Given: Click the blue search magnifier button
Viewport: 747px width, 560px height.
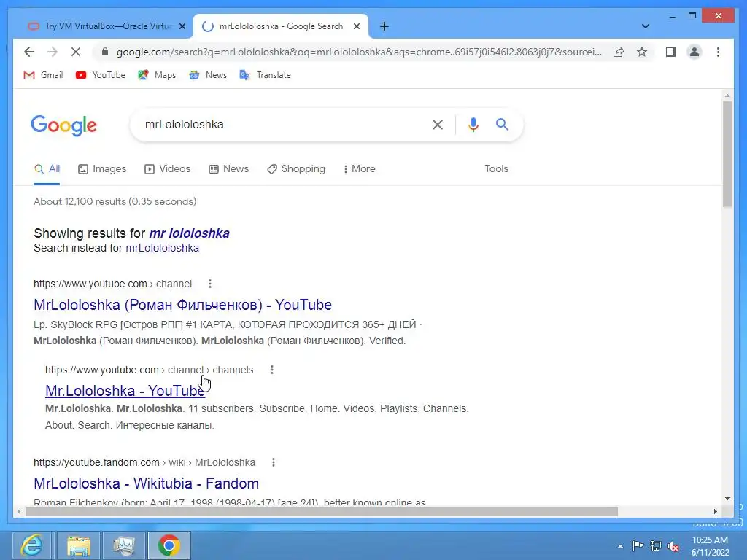Looking at the screenshot, I should click(x=502, y=124).
